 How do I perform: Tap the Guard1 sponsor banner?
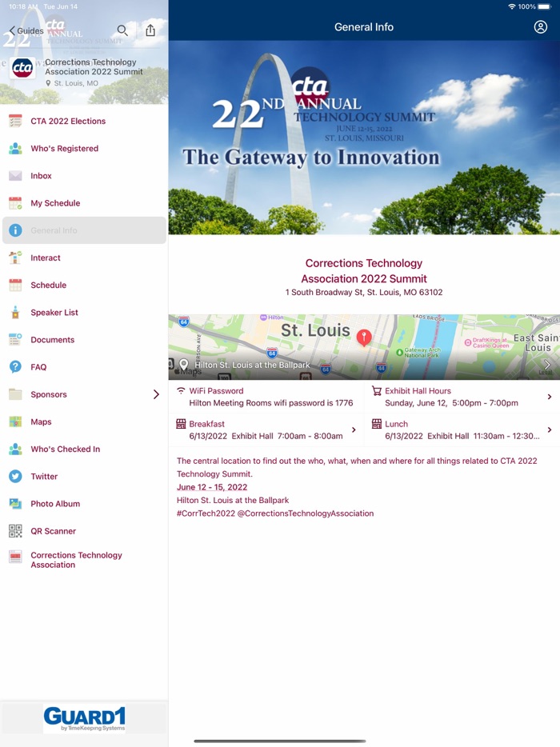pos(84,718)
